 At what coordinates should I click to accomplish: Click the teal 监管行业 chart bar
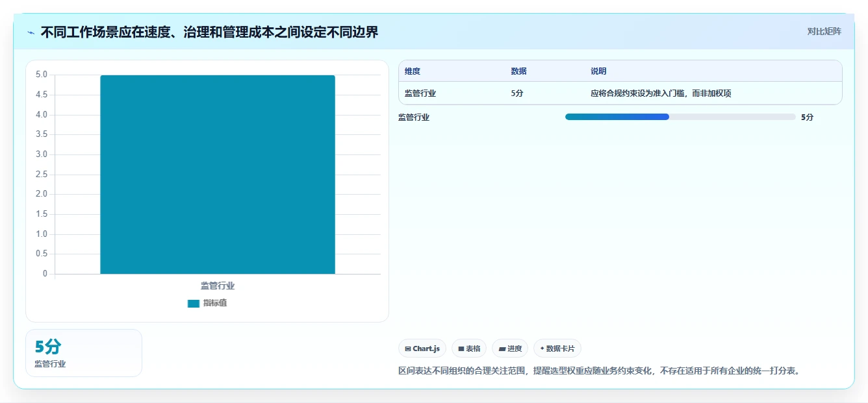coord(218,175)
